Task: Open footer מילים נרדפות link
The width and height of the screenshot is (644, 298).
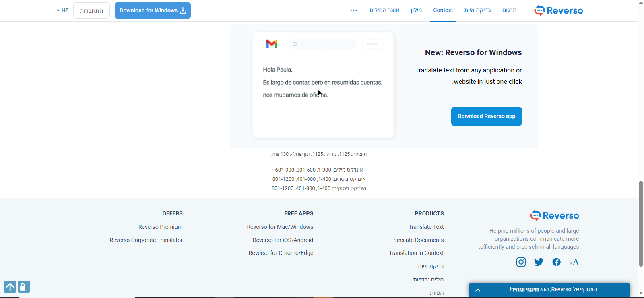Action: [x=428, y=279]
